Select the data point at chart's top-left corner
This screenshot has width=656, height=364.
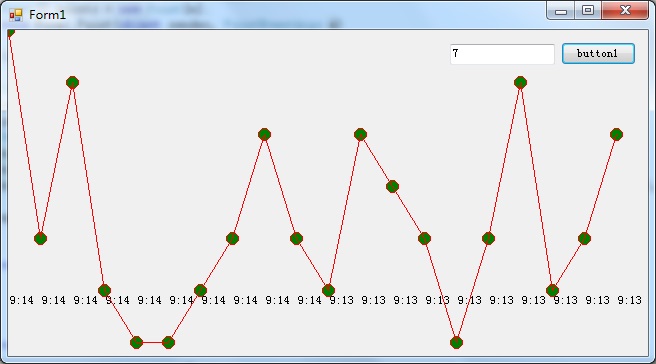[x=10, y=33]
